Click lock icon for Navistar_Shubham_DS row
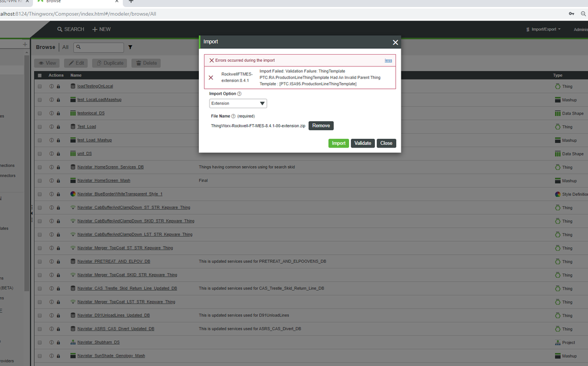588x366 pixels. [x=58, y=342]
